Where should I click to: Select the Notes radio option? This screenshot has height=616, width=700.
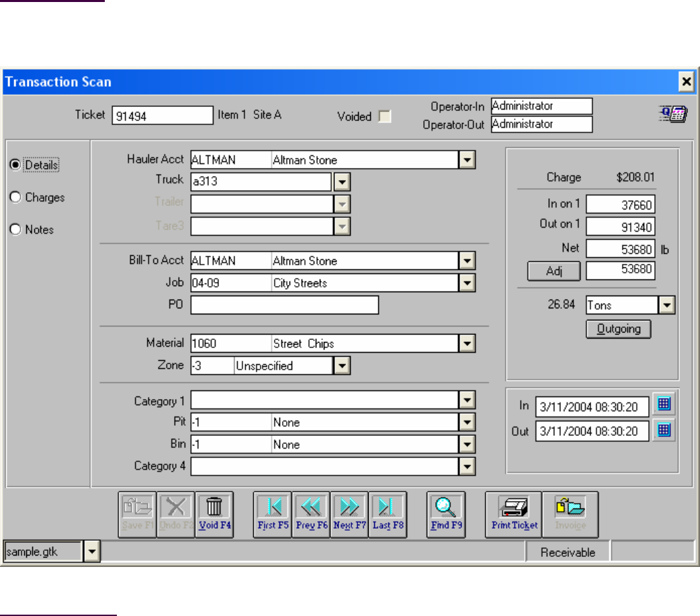click(15, 229)
